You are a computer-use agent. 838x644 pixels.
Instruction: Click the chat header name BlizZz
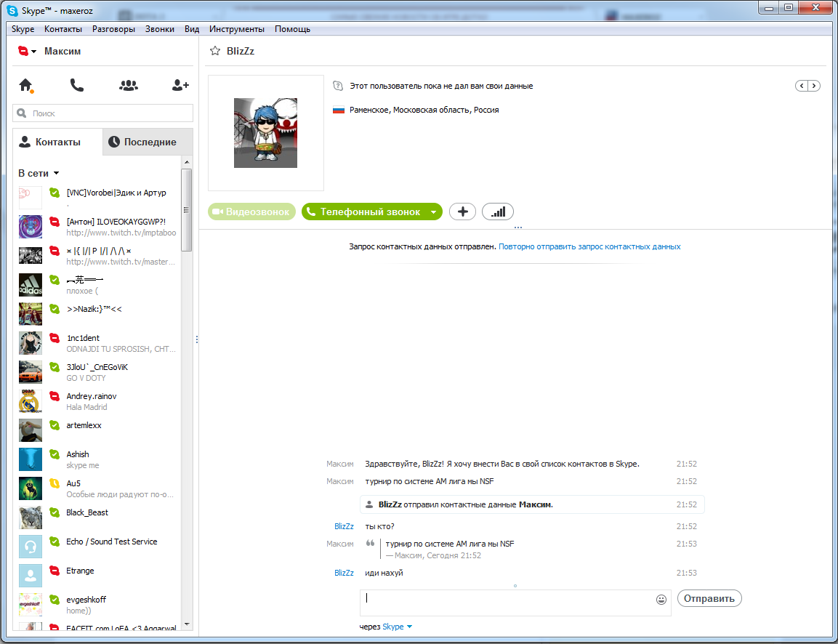241,51
